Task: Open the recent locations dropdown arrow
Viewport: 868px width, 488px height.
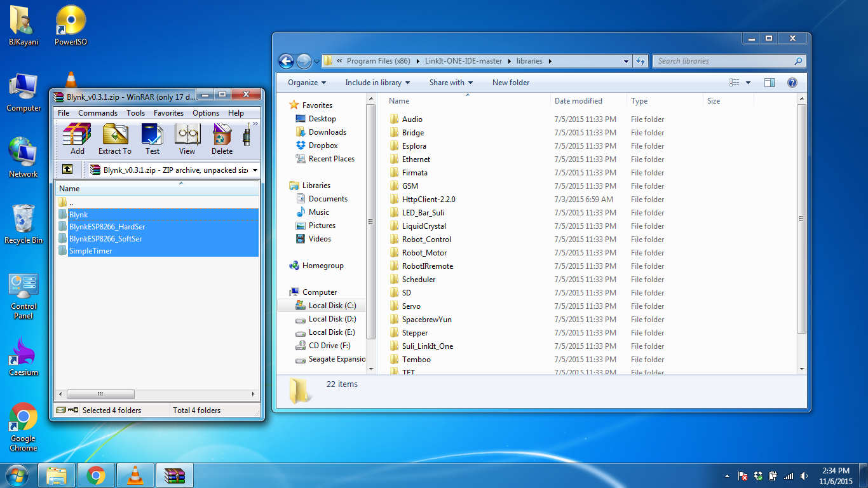Action: 316,62
